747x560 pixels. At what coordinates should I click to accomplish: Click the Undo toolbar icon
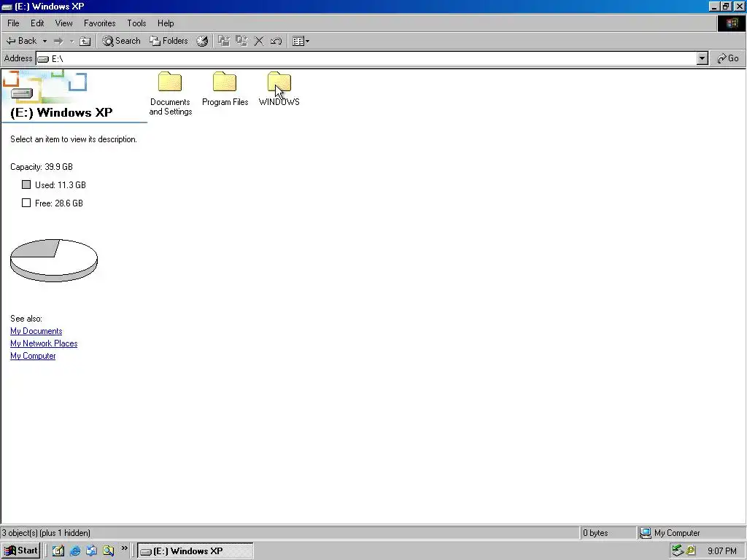(x=276, y=41)
